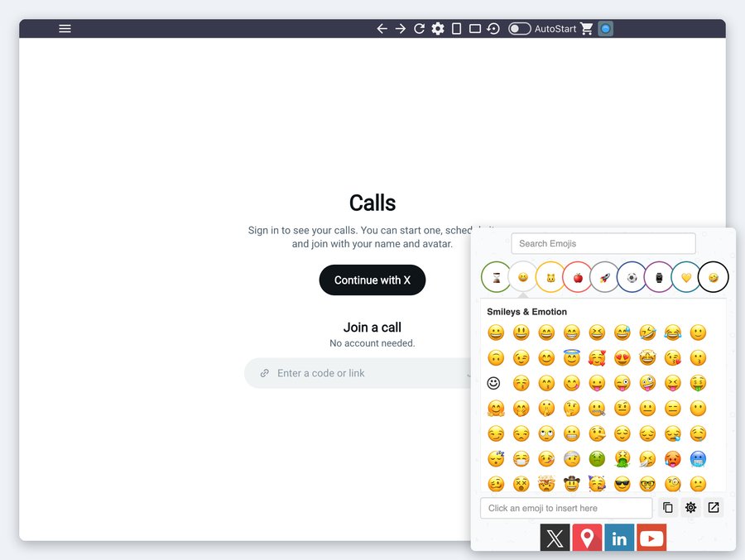Go back with the left arrow

(382, 28)
